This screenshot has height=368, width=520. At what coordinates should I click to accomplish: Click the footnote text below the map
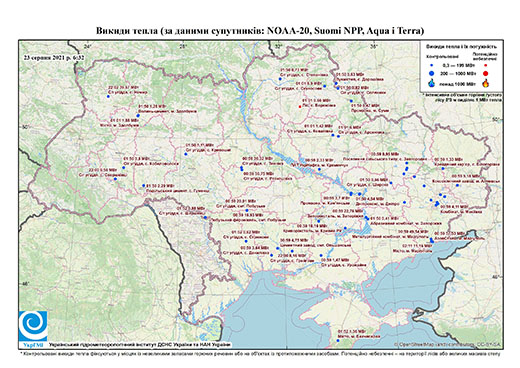260,353
